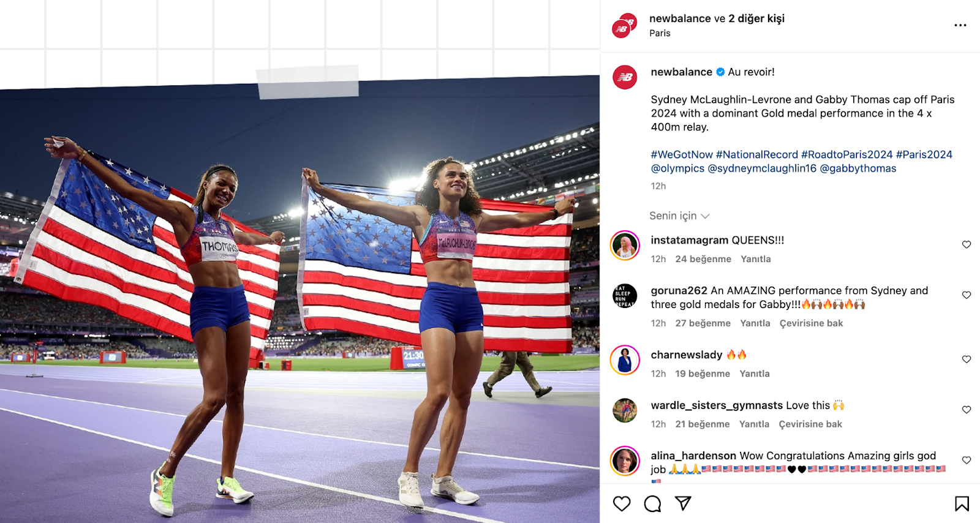View the 24 beğenme likes count
Image resolution: width=980 pixels, height=523 pixels.
click(x=703, y=259)
